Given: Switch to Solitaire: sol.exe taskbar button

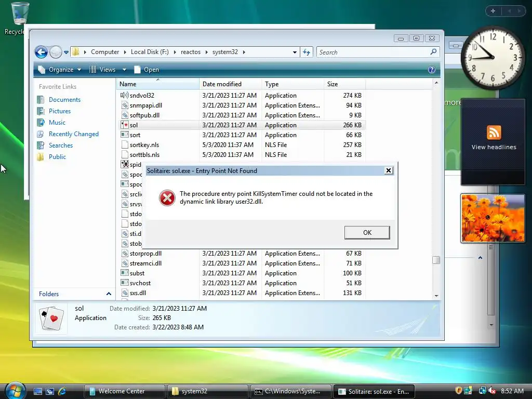Looking at the screenshot, I should click(374, 391).
